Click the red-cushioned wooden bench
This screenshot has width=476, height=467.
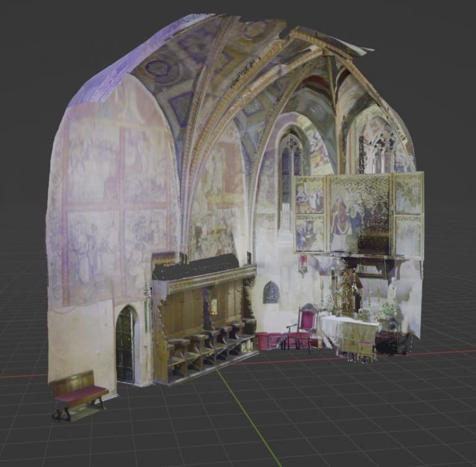pyautogui.click(x=77, y=393)
